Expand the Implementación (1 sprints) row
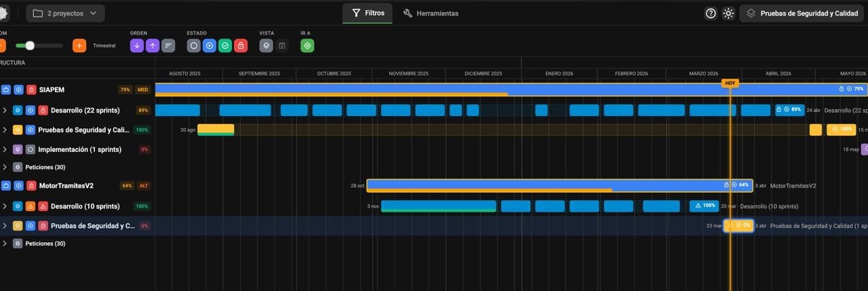868x291 pixels. tap(5, 149)
